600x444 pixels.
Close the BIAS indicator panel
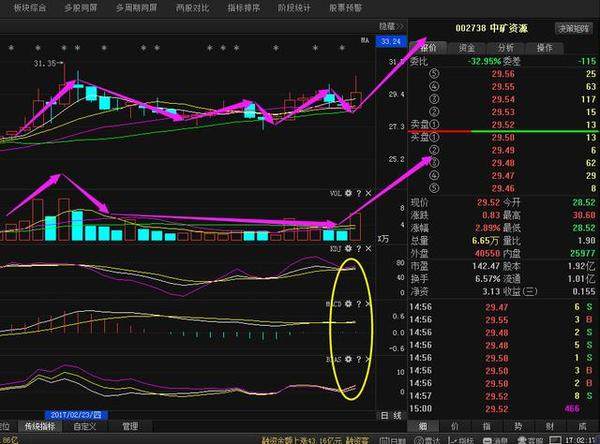(369, 357)
